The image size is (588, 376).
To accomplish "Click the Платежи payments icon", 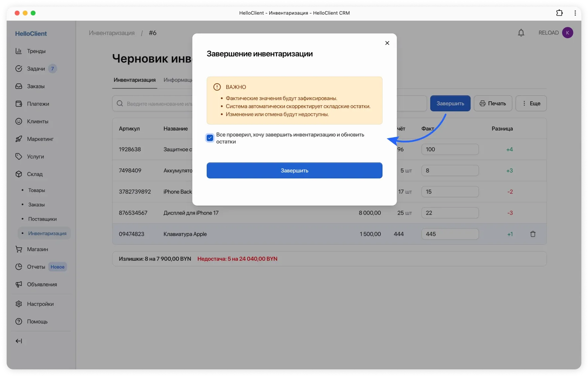I will 19,104.
